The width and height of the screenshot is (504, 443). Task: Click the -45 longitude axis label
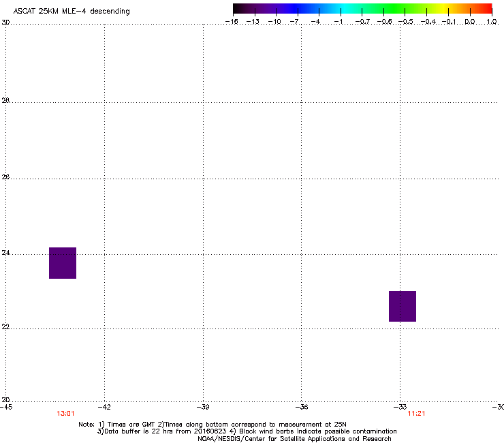coord(6,407)
